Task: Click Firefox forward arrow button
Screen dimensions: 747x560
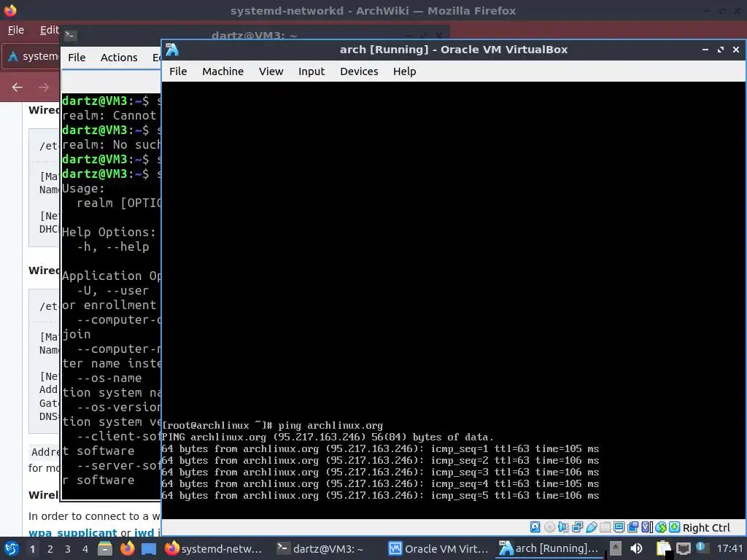Action: point(43,87)
